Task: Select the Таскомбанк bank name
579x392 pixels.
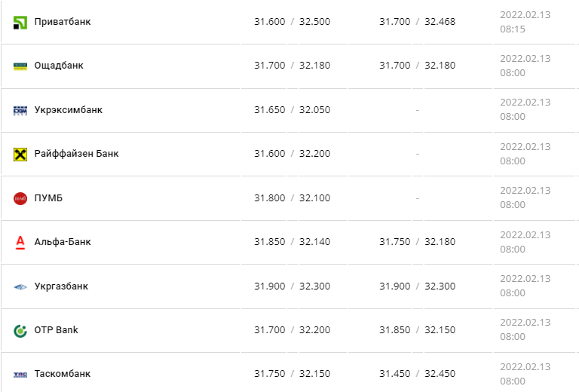Action: [x=63, y=374]
